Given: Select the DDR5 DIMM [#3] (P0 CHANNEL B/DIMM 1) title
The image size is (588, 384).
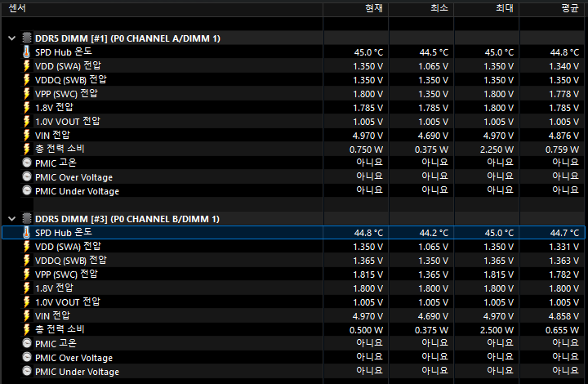Looking at the screenshot, I should click(x=127, y=219).
